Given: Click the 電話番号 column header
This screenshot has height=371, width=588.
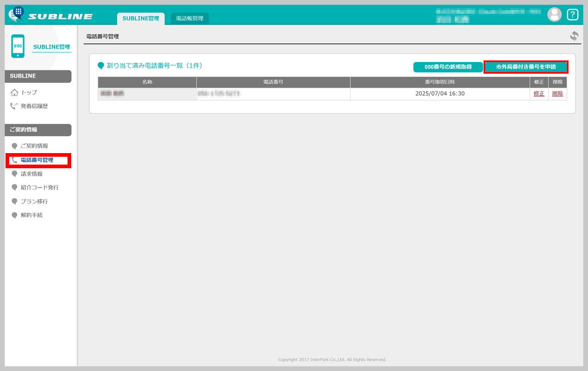Looking at the screenshot, I should tap(273, 82).
